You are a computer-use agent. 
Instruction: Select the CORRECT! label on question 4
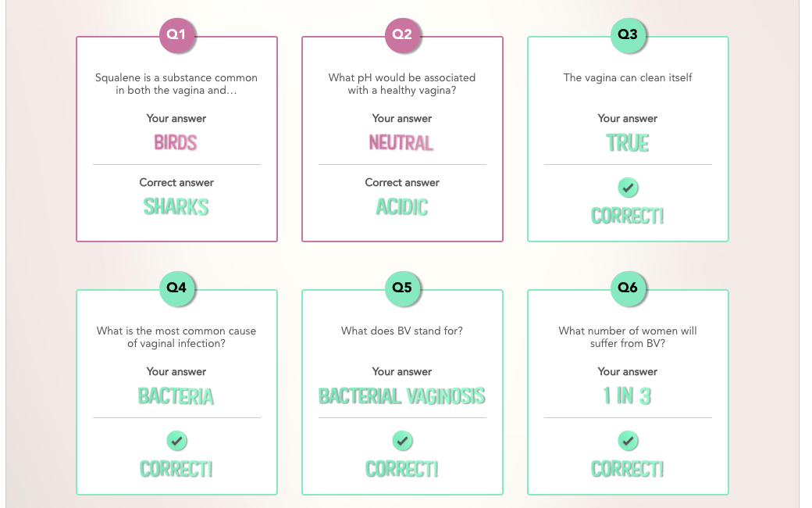(176, 470)
